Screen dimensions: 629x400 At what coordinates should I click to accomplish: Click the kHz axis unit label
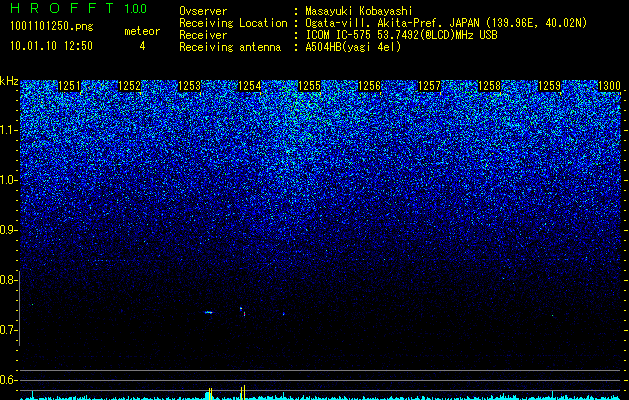point(9,81)
